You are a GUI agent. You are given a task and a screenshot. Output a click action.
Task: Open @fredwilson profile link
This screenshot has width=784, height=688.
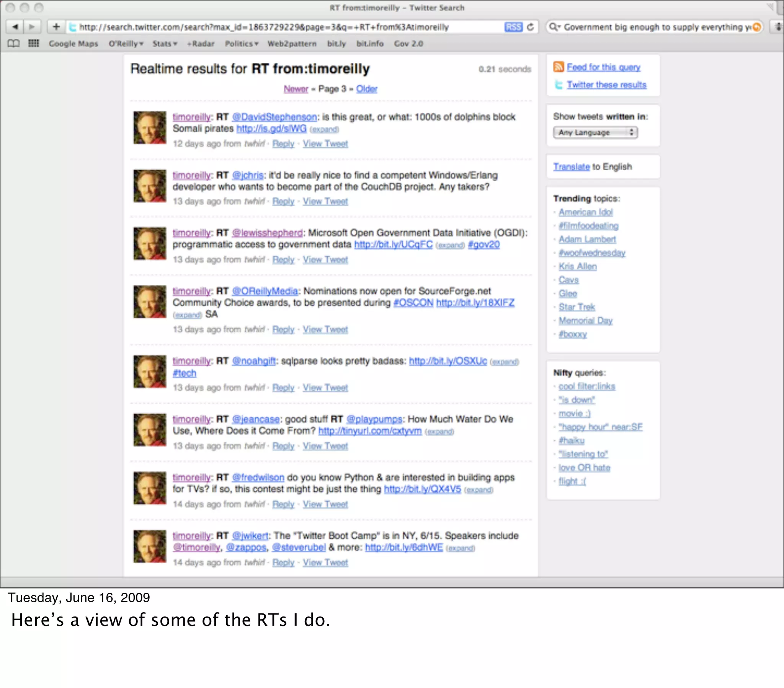tap(258, 478)
